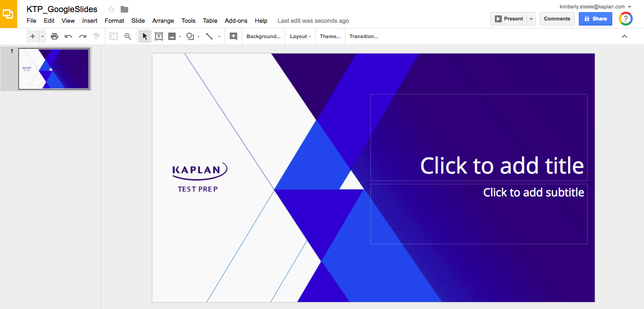Image resolution: width=644 pixels, height=309 pixels.
Task: Click the Insert image icon
Action: [172, 36]
